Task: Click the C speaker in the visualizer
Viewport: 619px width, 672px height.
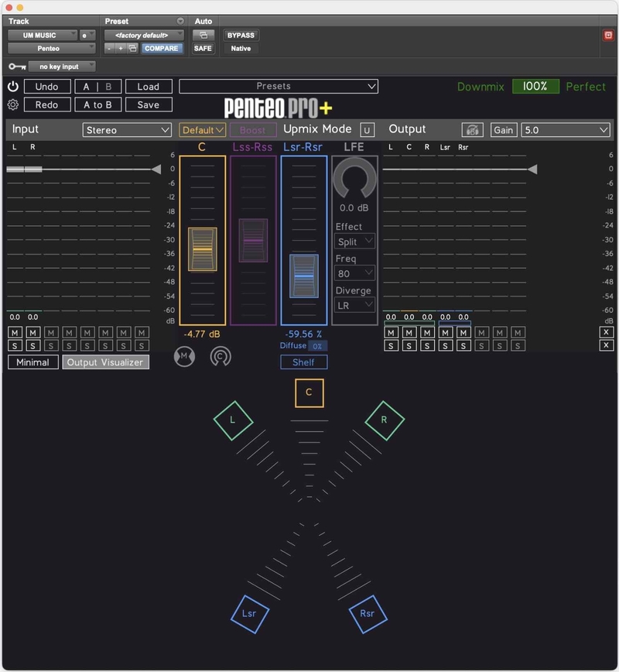Action: (x=309, y=393)
